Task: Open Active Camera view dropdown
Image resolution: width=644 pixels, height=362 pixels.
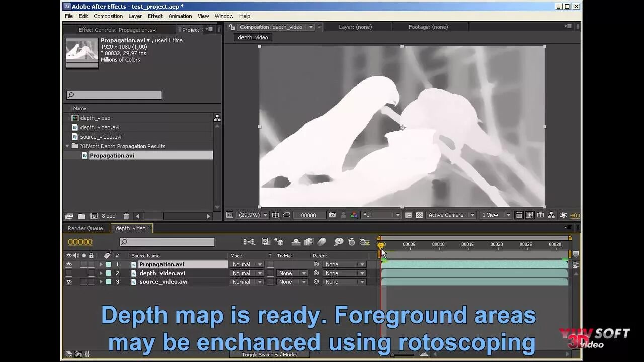Action: 451,215
